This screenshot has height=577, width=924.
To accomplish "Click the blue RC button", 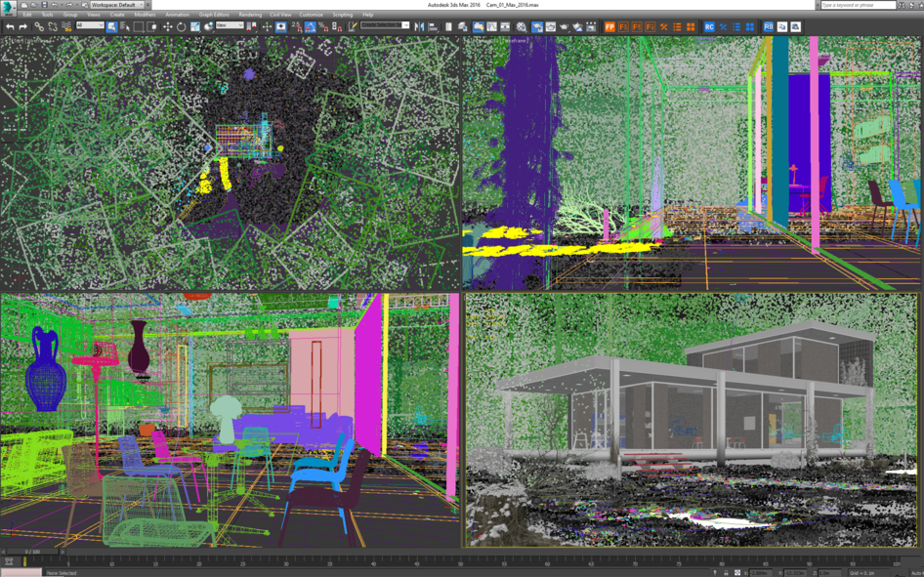I will (x=709, y=26).
